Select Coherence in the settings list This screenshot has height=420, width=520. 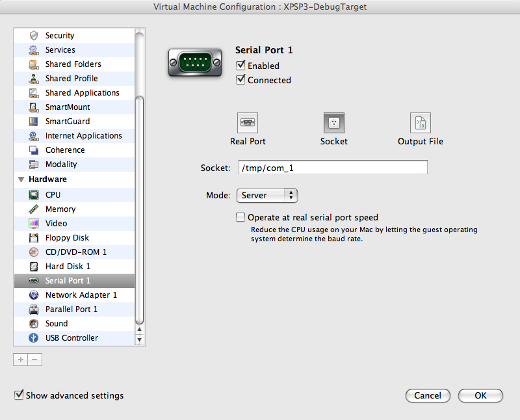click(65, 150)
